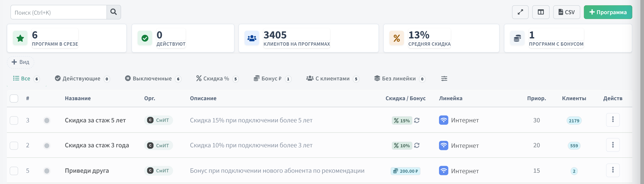Switch to the Все tab
644x184 pixels.
pos(26,79)
